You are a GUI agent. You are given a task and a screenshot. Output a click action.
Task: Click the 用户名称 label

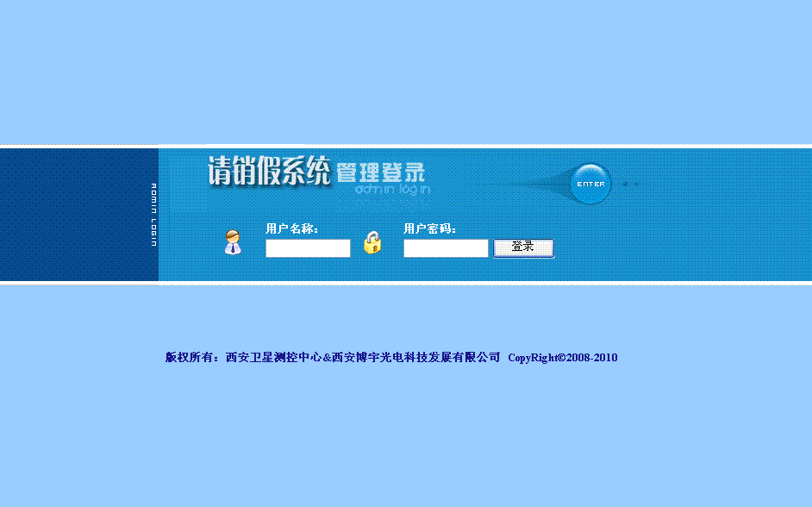292,228
